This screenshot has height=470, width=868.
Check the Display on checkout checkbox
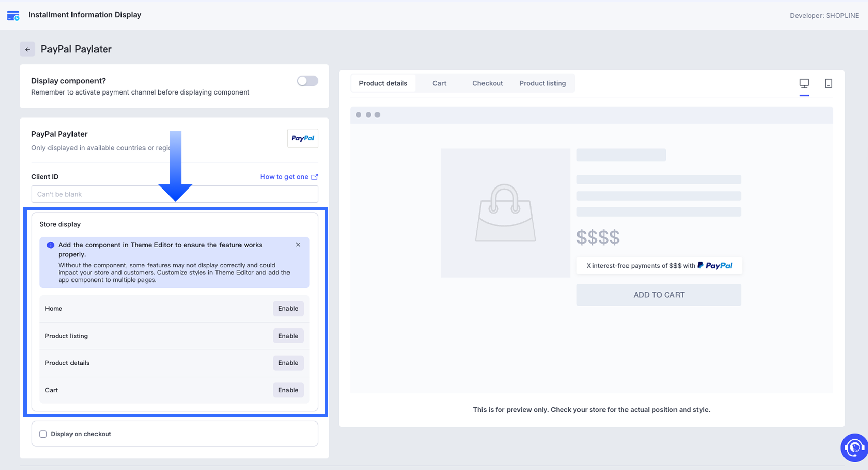(43, 434)
